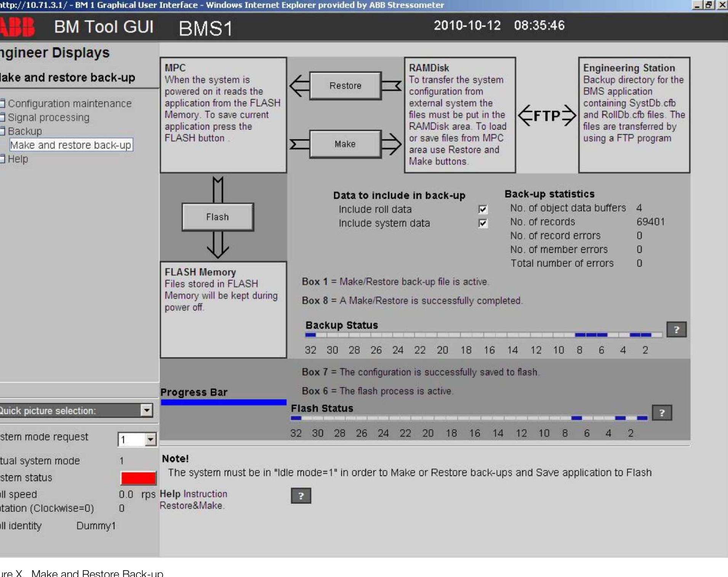The width and height of the screenshot is (728, 577).
Task: Open the Restore&Make help instruction icon
Action: pyautogui.click(x=301, y=496)
